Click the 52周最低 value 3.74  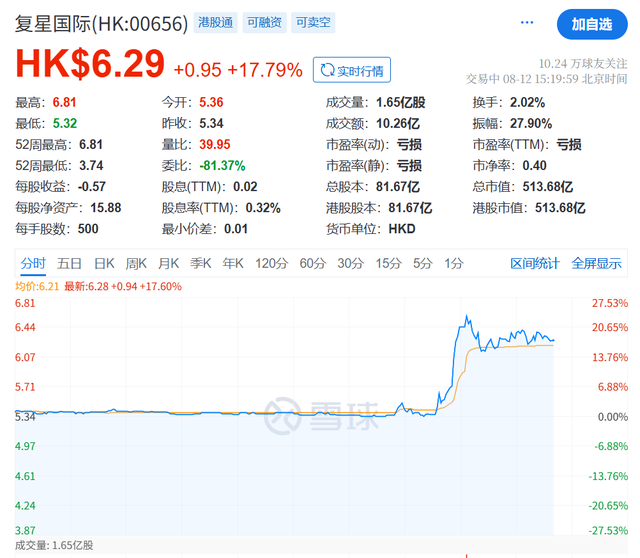(x=91, y=165)
